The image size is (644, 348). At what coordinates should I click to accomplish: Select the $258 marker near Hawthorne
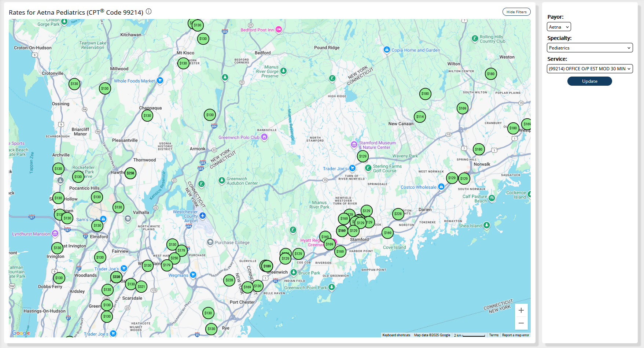click(130, 173)
